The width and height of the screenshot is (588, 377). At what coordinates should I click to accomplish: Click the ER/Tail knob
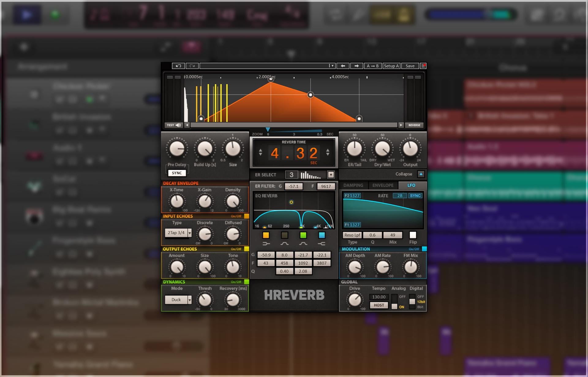pyautogui.click(x=354, y=149)
